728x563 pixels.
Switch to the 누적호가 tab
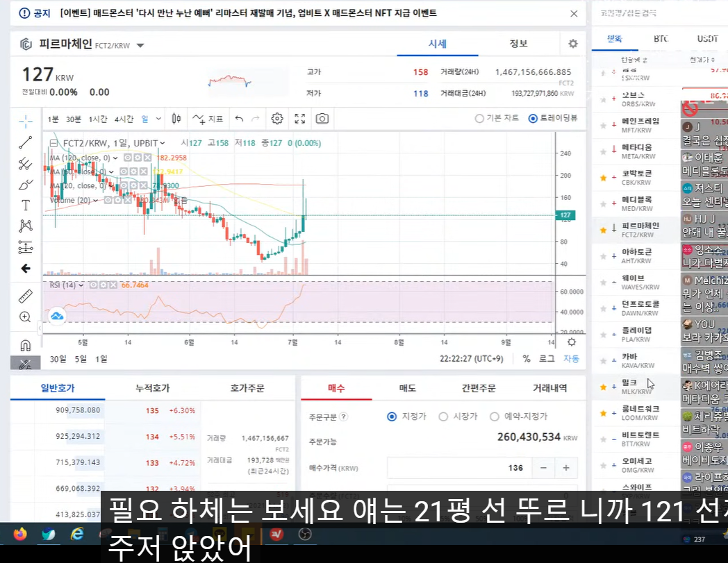(152, 388)
